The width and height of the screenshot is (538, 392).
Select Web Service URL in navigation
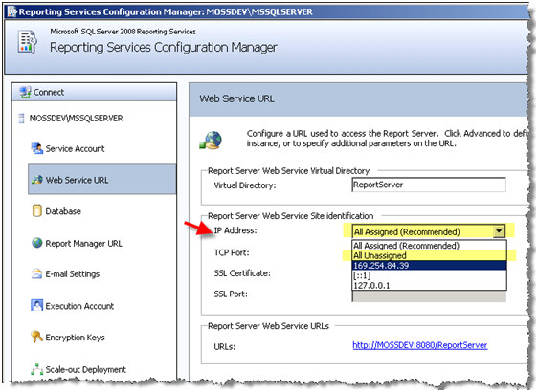(101, 179)
